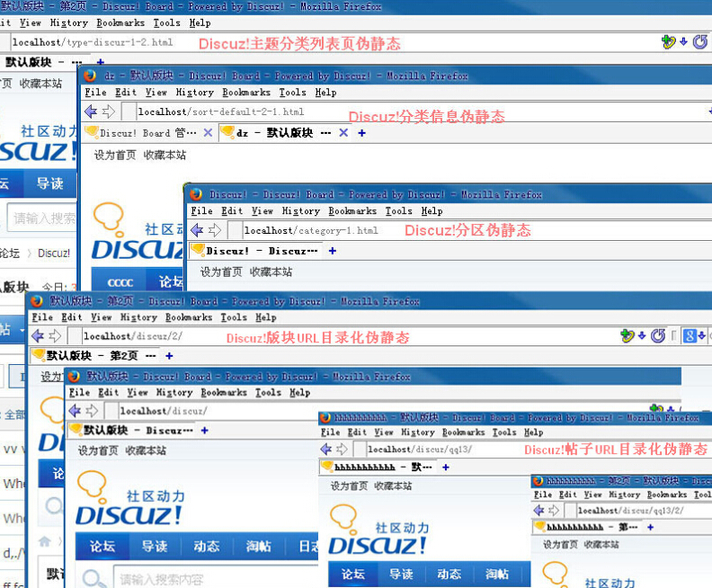Screen dimensions: 712x588
Task: Click the back arrow in the category-1 window
Action: click(x=197, y=230)
